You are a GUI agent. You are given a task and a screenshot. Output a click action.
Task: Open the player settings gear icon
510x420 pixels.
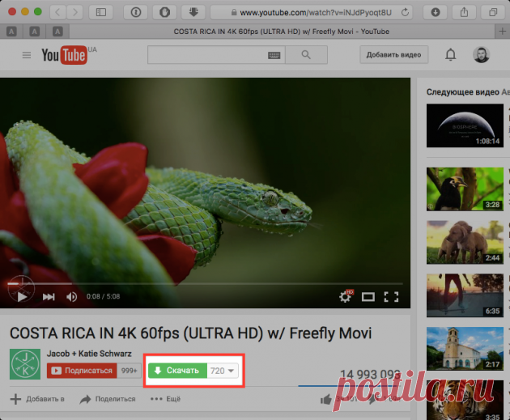click(x=346, y=296)
